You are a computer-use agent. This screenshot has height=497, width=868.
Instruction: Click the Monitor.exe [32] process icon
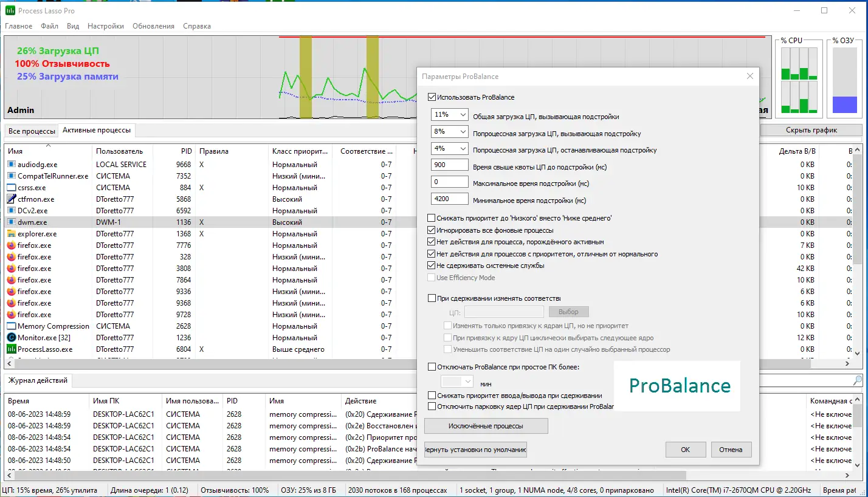tap(11, 338)
